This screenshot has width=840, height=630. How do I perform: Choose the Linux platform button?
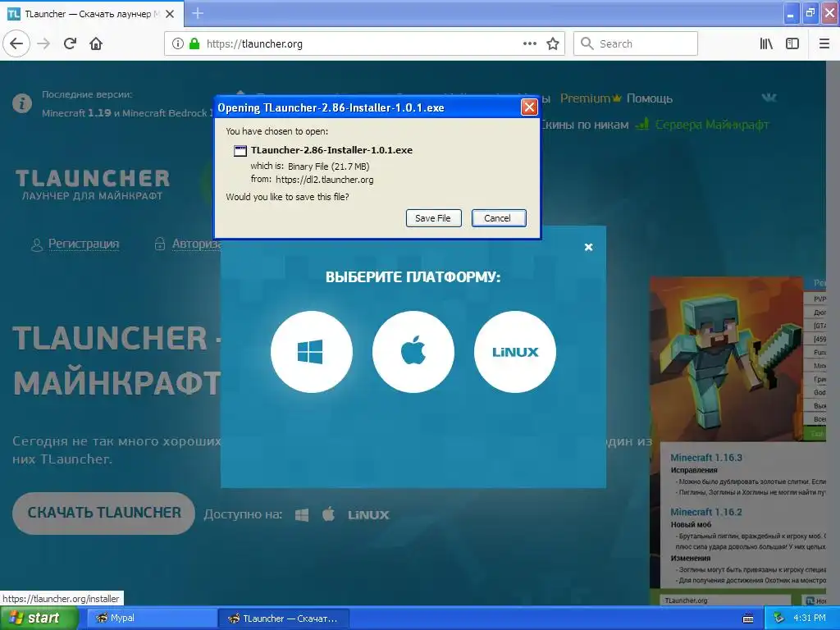(515, 352)
